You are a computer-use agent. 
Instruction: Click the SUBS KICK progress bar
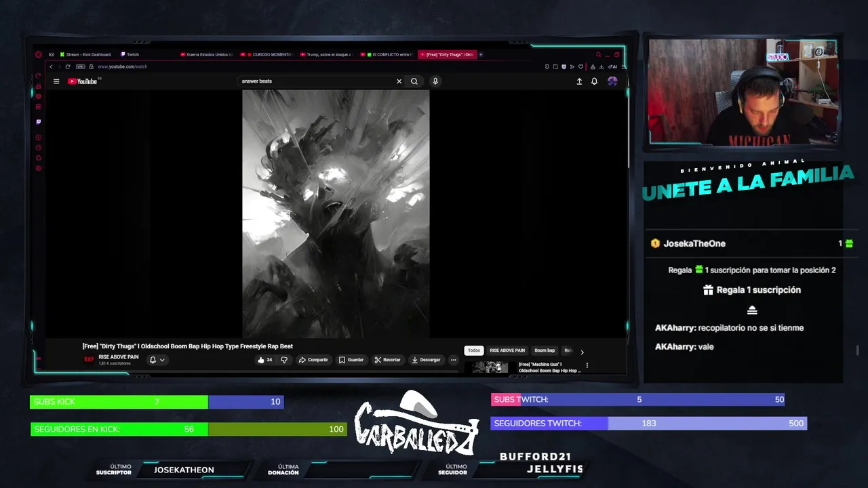coord(157,402)
